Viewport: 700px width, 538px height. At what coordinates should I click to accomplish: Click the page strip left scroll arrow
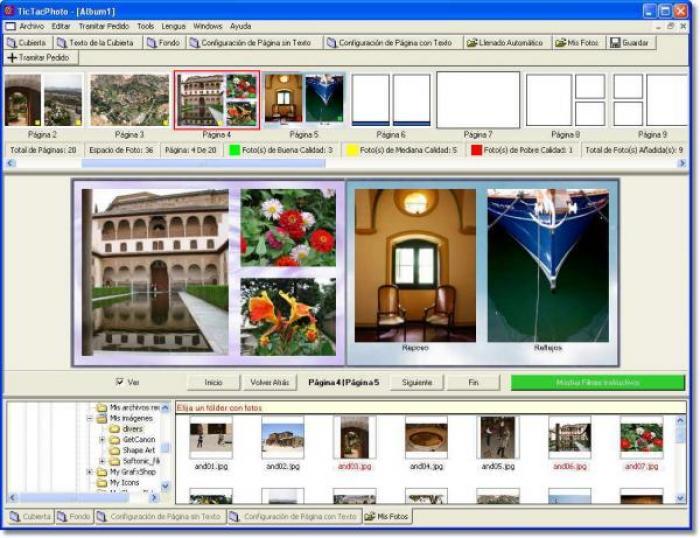pyautogui.click(x=11, y=163)
